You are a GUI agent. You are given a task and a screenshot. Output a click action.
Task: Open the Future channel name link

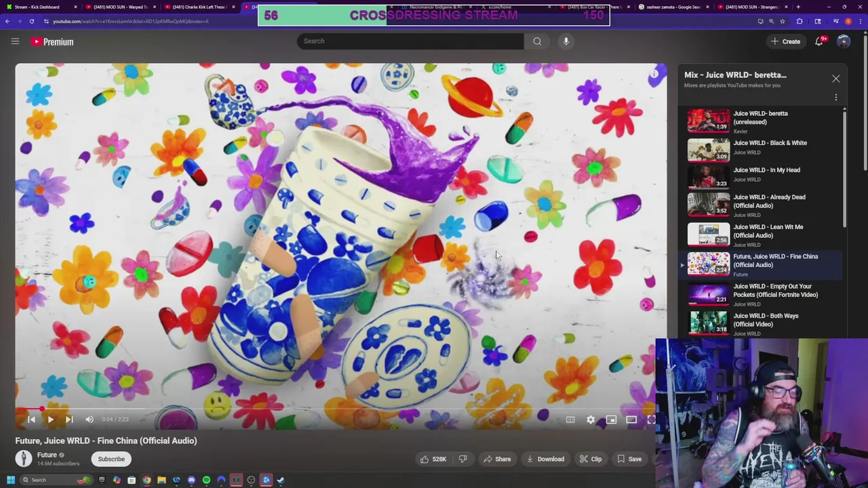point(47,455)
